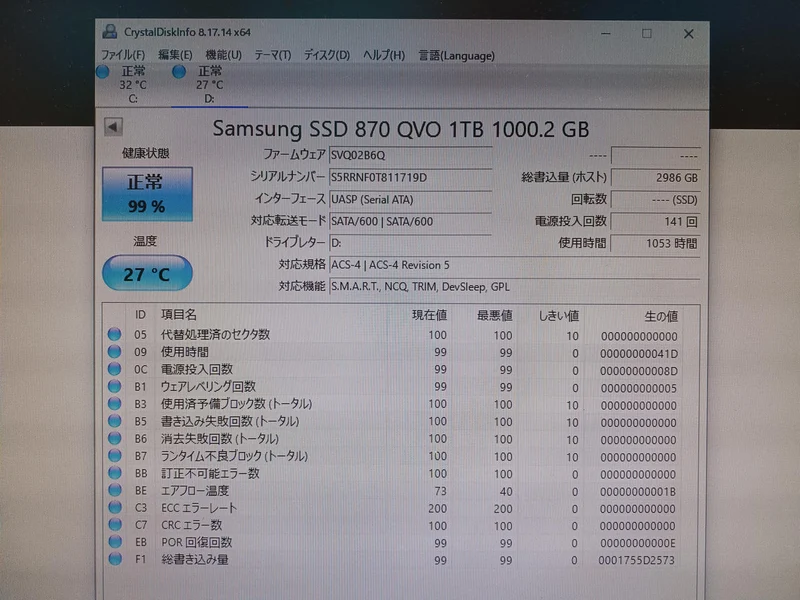Click the previous disk arrow button
The height and width of the screenshot is (600, 800).
point(113,127)
